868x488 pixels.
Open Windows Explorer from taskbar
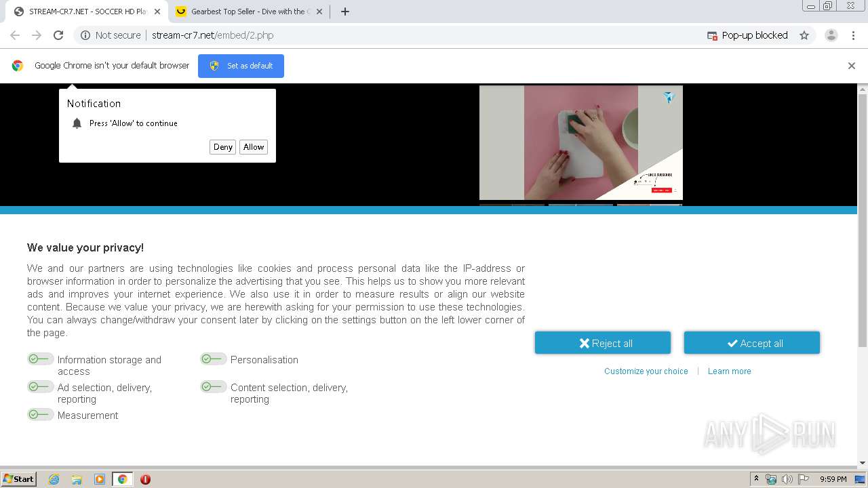tap(77, 479)
